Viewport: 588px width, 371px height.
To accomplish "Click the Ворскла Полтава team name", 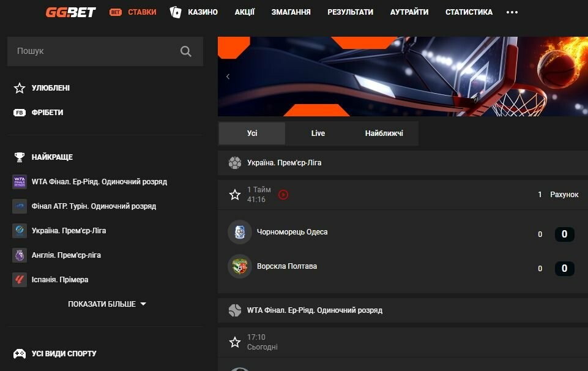I will tap(287, 266).
